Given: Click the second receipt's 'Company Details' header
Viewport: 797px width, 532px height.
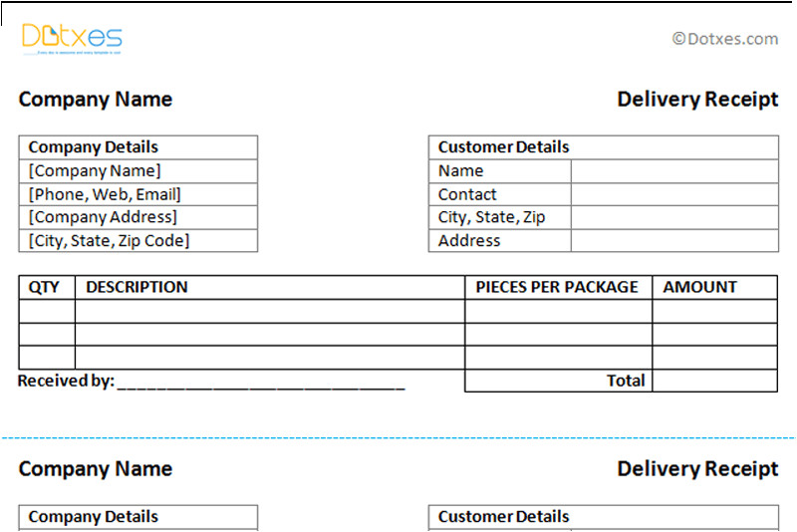Looking at the screenshot, I should click(x=138, y=517).
